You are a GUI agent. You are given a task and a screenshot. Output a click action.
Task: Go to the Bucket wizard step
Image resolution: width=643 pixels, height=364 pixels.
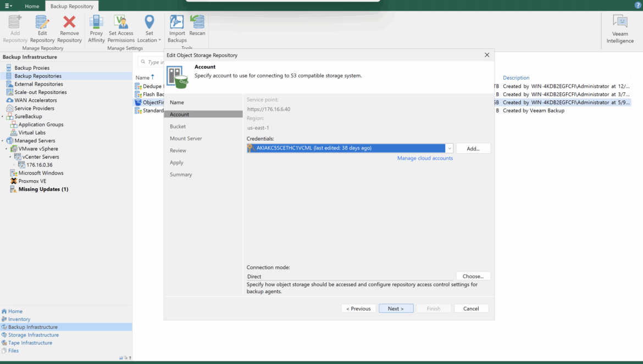(x=178, y=126)
